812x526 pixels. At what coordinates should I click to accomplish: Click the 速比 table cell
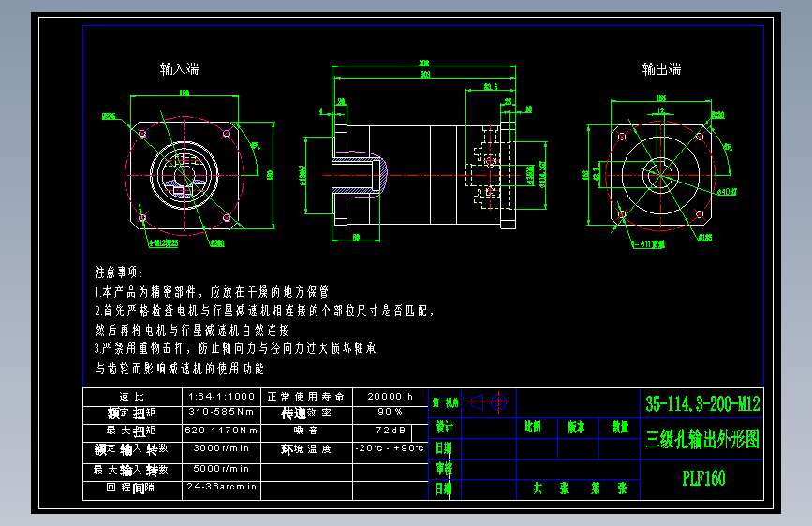tap(132, 397)
